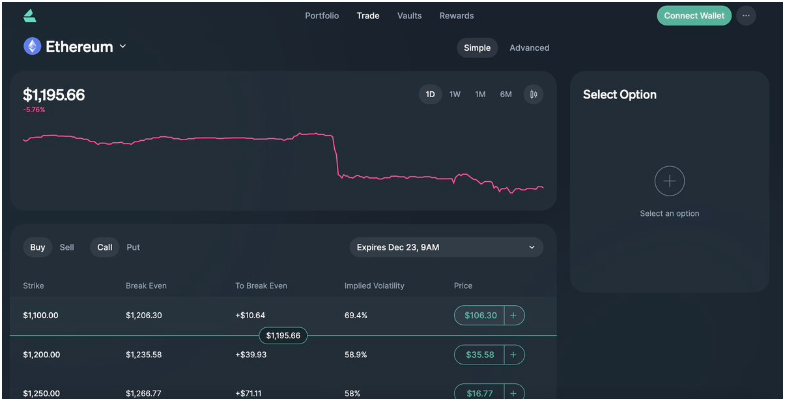786x401 pixels.
Task: Add the $1,200.00 strike option with plus icon
Action: coord(514,354)
